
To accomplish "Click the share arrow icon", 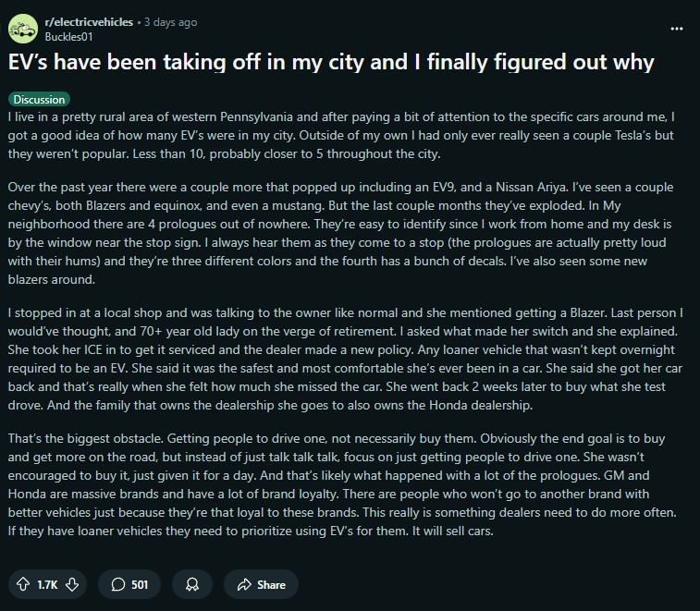I will click(244, 584).
